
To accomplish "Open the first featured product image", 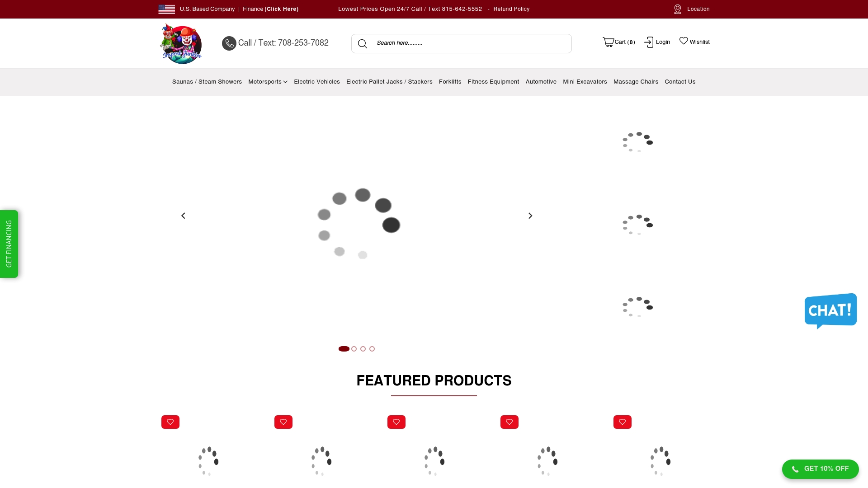I will 208,461.
